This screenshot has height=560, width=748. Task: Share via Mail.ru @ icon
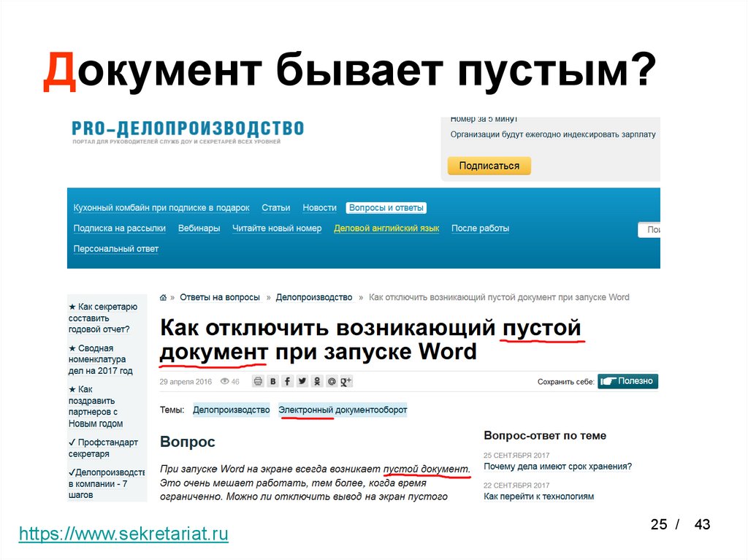332,381
